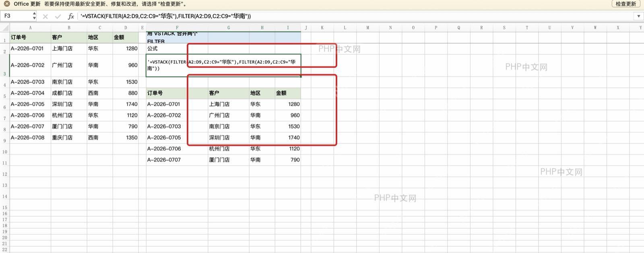The width and height of the screenshot is (644, 253).
Task: Click the 华南 cell in column C's 厦门门店 row
Action: (x=100, y=127)
